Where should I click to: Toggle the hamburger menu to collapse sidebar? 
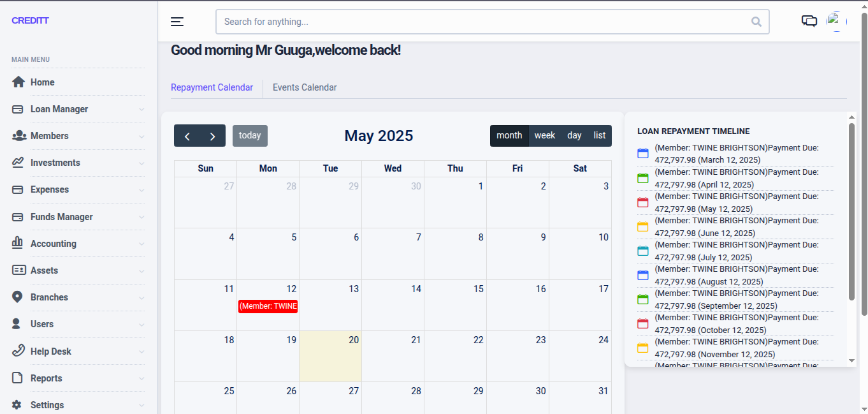(177, 21)
